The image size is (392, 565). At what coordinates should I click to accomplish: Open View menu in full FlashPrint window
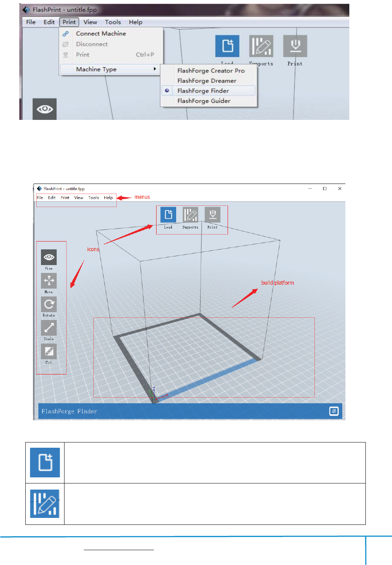tap(78, 198)
